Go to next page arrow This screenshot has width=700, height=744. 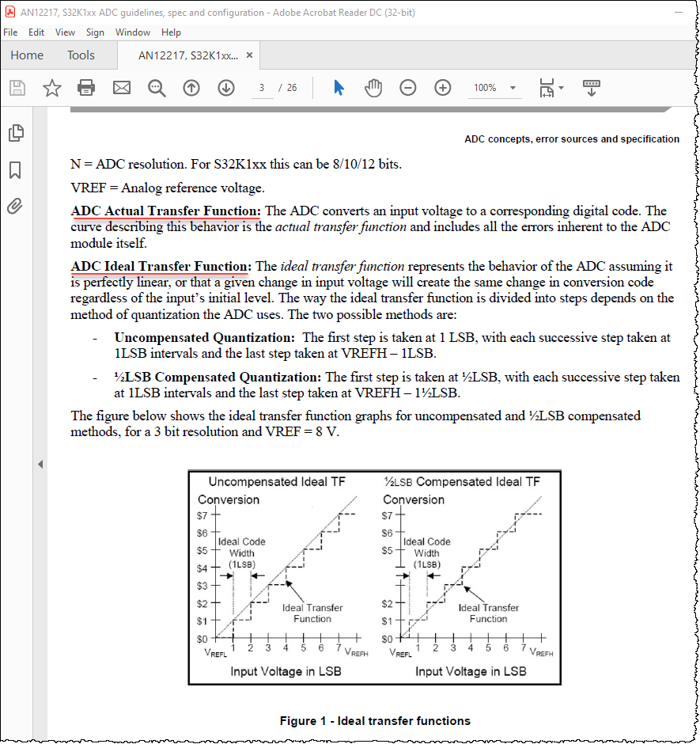[x=226, y=88]
